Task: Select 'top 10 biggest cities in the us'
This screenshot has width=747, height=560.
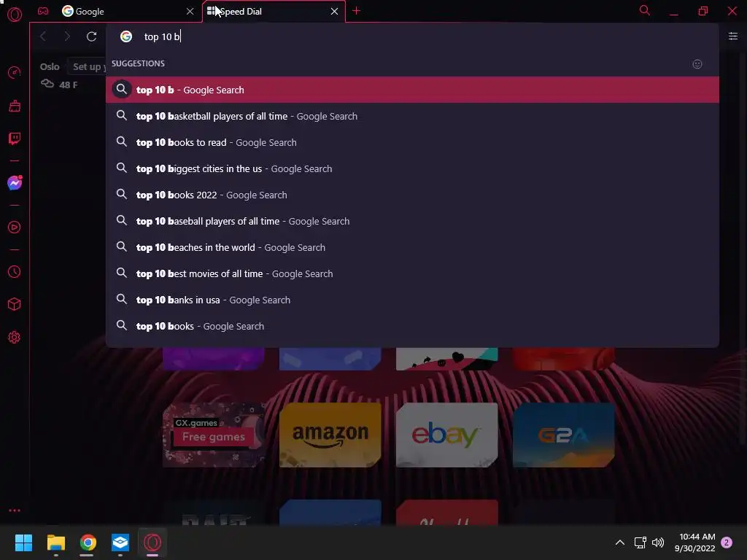Action: (412, 168)
